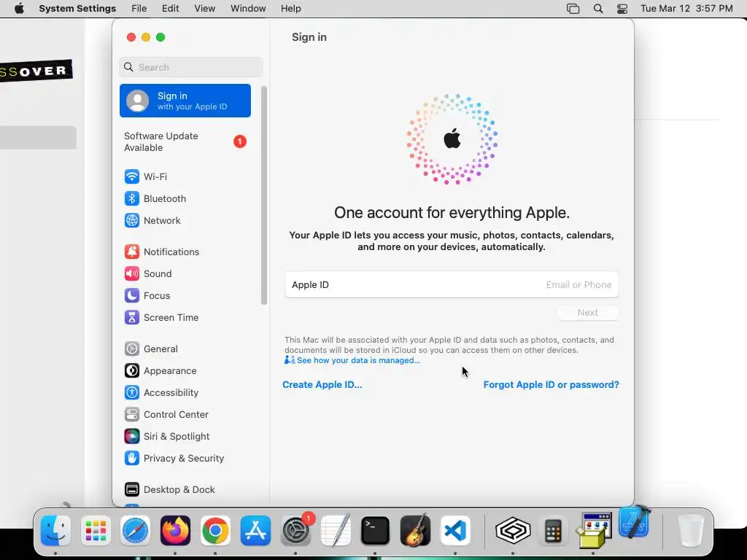Screen dimensions: 747x560
Task: Open the Window menu
Action: [x=248, y=9]
